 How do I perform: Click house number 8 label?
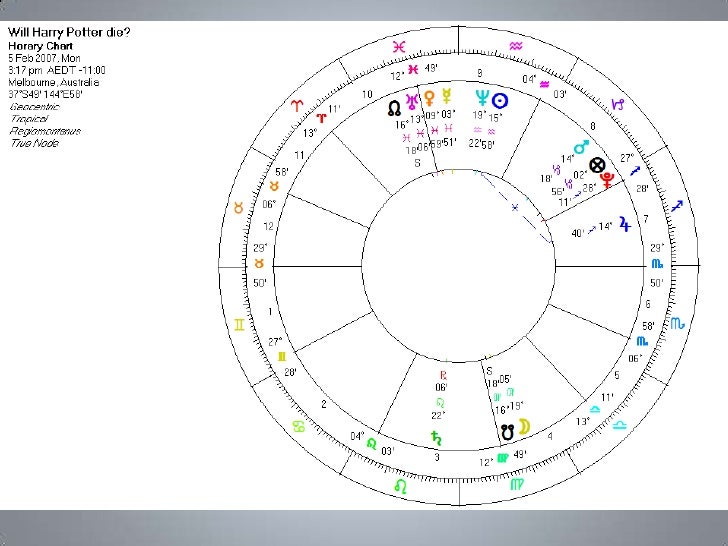(x=592, y=126)
